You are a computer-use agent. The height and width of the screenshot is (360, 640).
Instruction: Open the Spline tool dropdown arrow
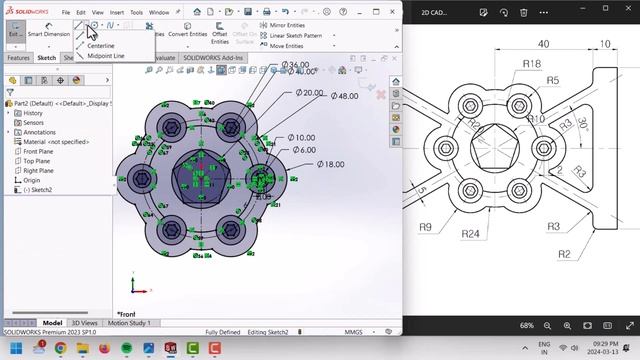click(x=118, y=25)
